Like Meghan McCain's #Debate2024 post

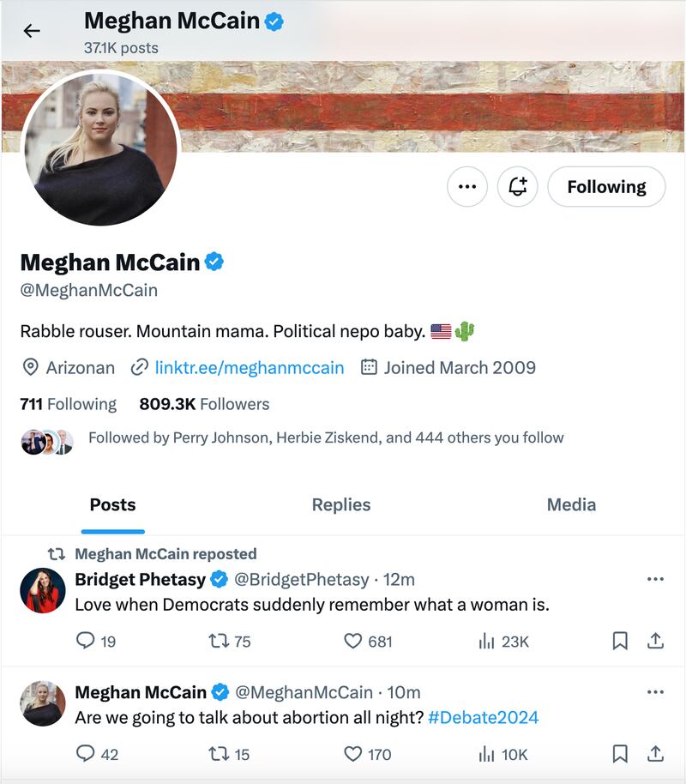tap(353, 754)
